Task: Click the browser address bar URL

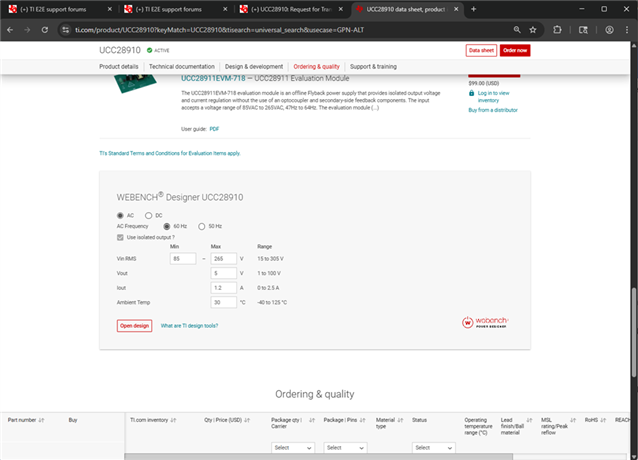Action: [219, 30]
